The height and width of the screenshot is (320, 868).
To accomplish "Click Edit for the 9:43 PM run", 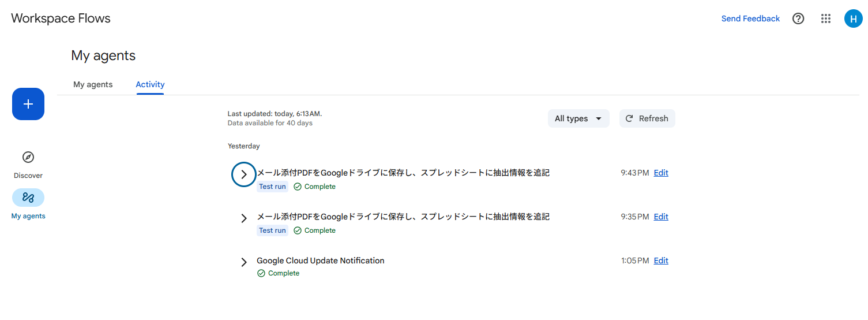I will (661, 173).
